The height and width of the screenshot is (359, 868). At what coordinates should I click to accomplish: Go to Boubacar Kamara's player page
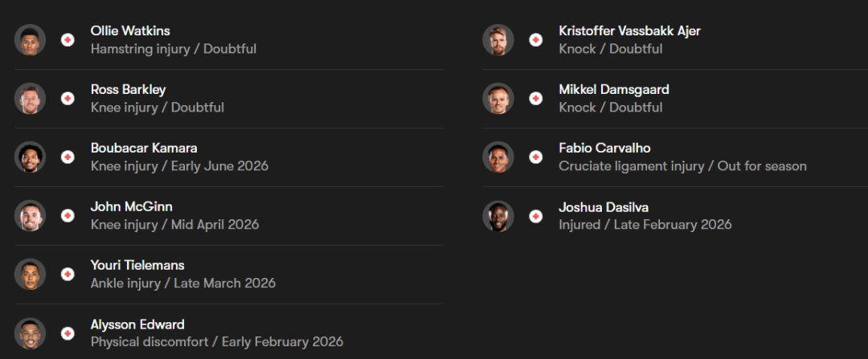pos(144,149)
